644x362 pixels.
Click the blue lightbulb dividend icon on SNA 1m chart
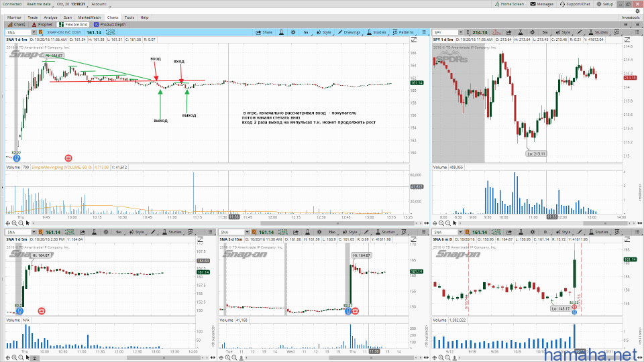tap(17, 158)
